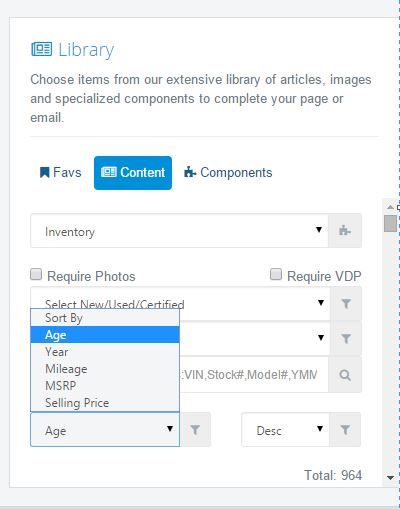This screenshot has width=400, height=509.
Task: Switch to the Components tab
Action: [228, 173]
